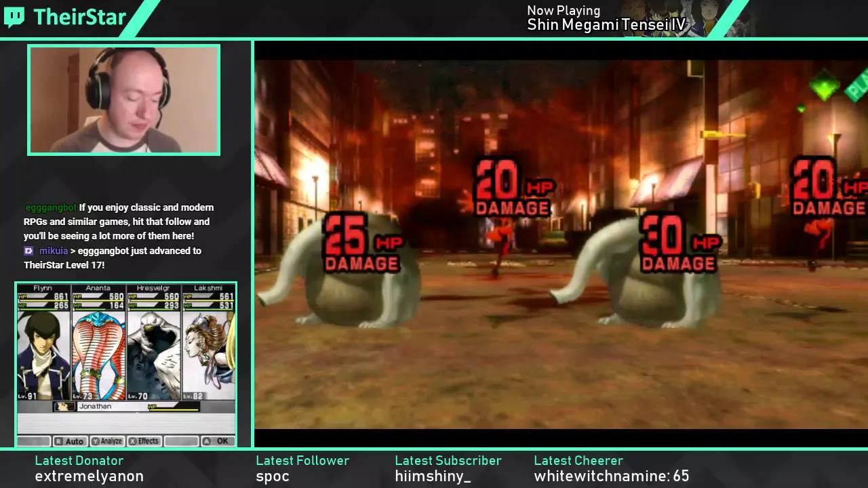
Task: Tap the Y Analyze button
Action: pyautogui.click(x=106, y=441)
